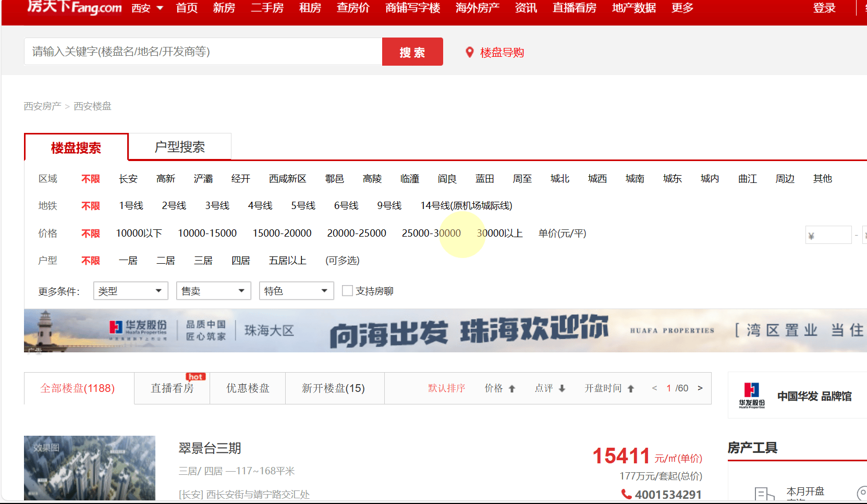Select 不限 in the 地铁 row
Image resolution: width=867 pixels, height=504 pixels.
coord(91,206)
